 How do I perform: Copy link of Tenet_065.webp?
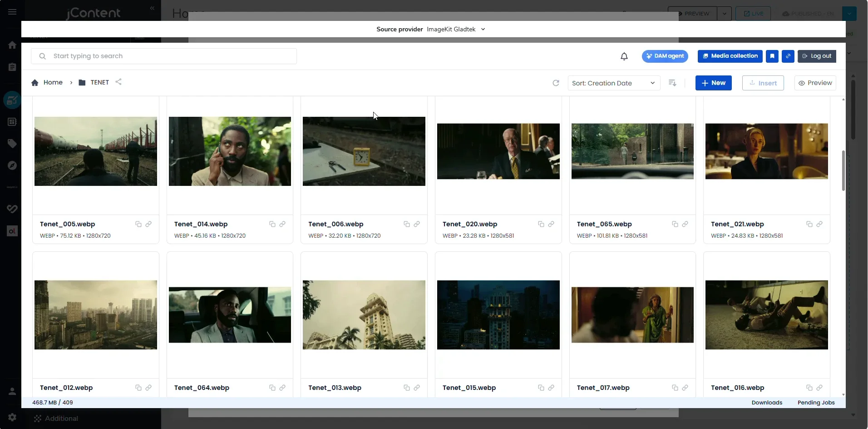(685, 224)
